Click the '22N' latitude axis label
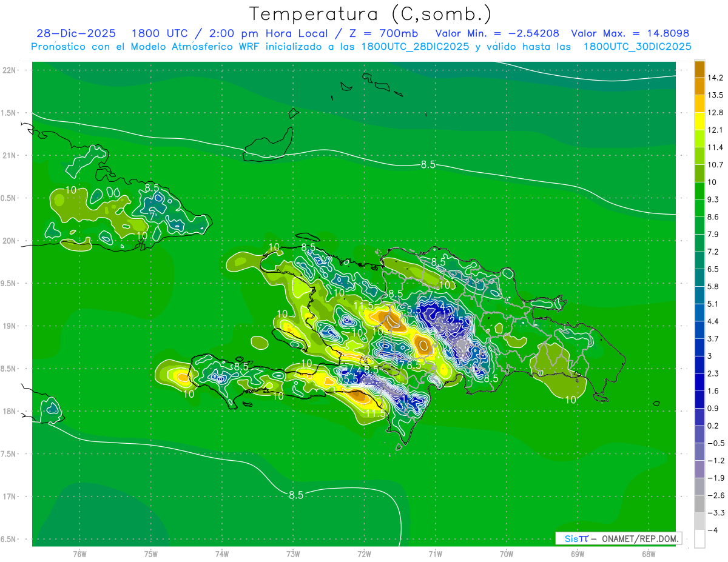 [10, 70]
